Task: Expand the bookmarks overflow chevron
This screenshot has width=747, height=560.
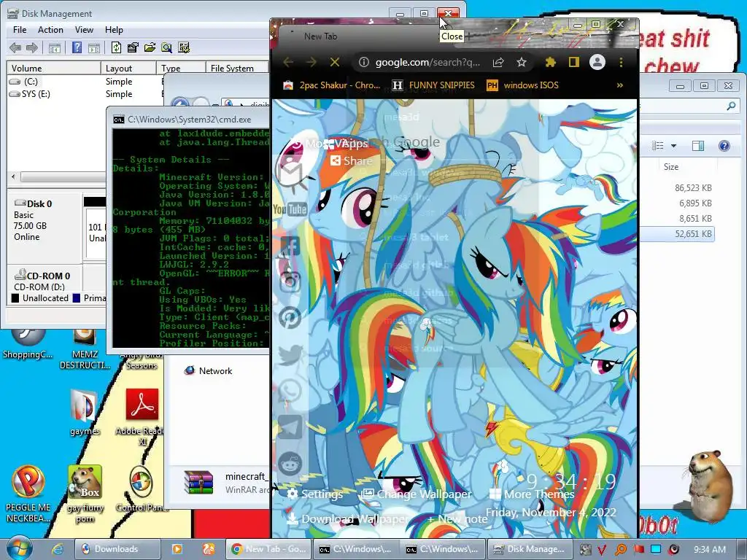Action: [620, 85]
